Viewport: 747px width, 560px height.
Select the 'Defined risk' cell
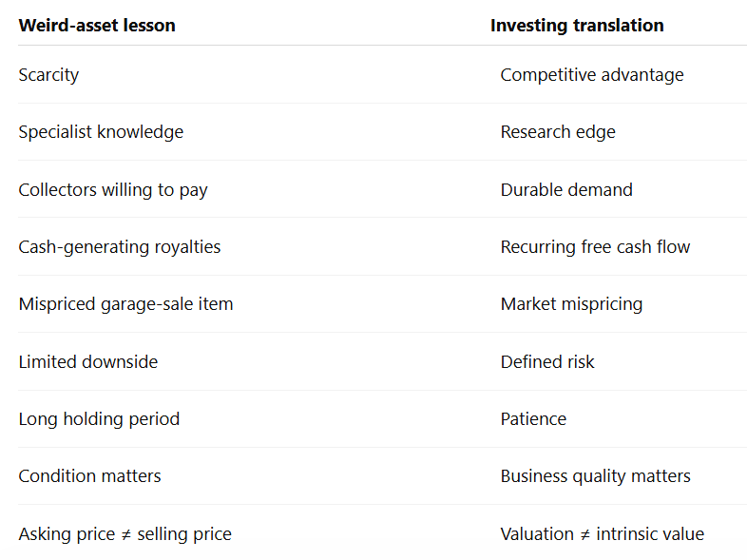click(547, 361)
